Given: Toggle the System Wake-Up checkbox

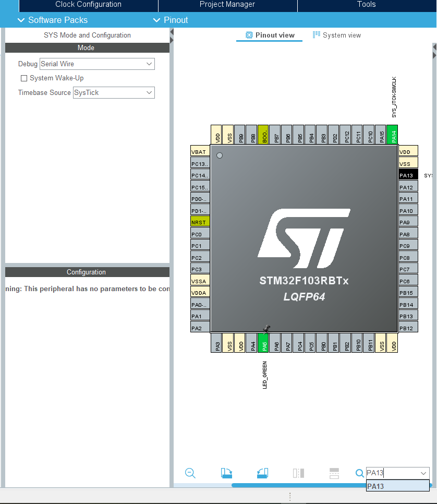Looking at the screenshot, I should (x=24, y=78).
